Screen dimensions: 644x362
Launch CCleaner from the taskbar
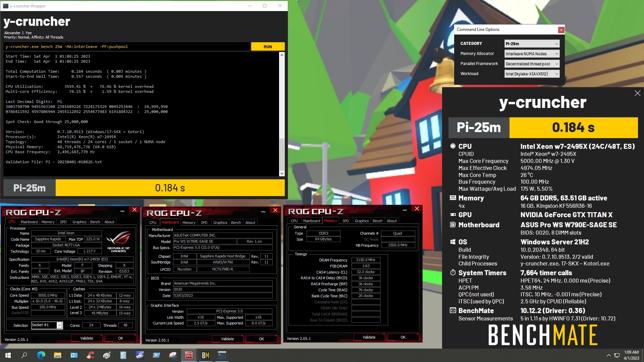coord(90,355)
